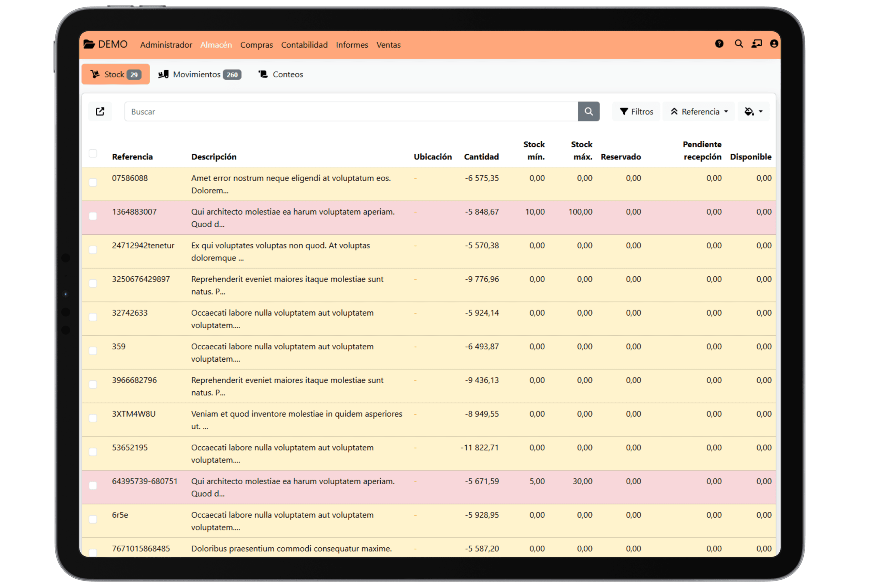Screen dimensions: 882x588
Task: Open the color fill dropdown
Action: click(753, 111)
